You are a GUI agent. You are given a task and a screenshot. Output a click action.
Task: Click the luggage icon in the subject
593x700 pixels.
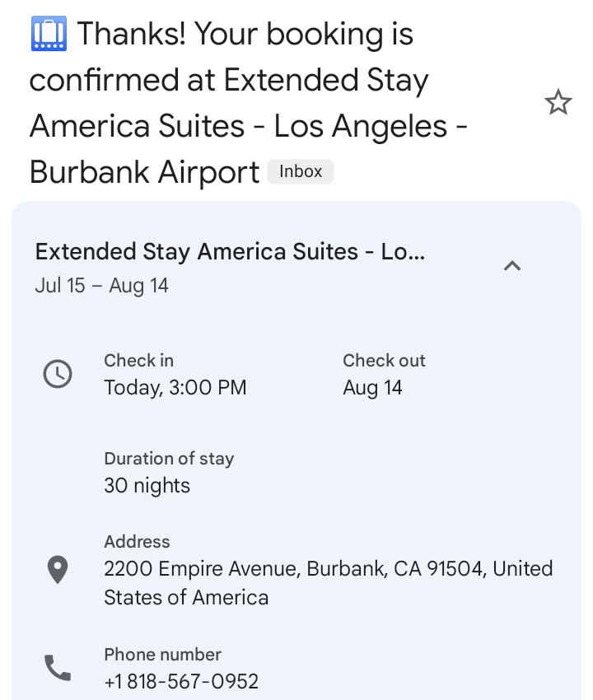tap(48, 35)
